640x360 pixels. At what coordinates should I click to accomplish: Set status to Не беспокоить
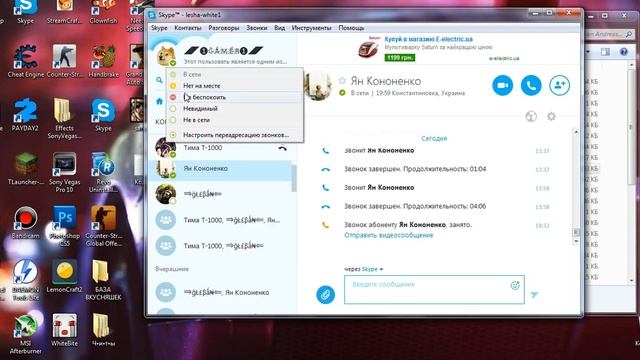point(234,97)
